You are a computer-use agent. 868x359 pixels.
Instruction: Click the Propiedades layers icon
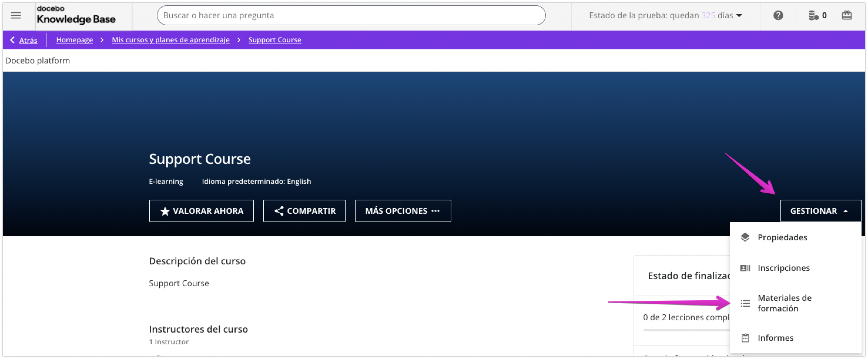click(x=745, y=237)
